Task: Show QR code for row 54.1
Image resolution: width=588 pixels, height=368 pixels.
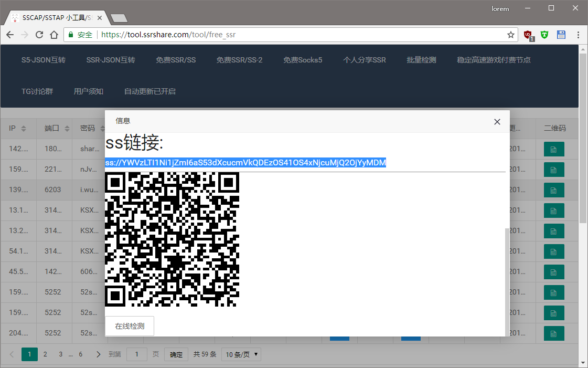Action: 554,251
